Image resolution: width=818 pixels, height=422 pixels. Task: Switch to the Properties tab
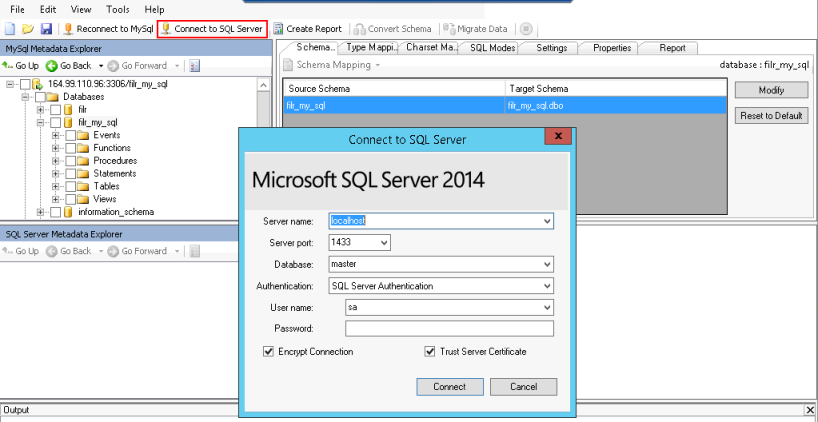(612, 47)
